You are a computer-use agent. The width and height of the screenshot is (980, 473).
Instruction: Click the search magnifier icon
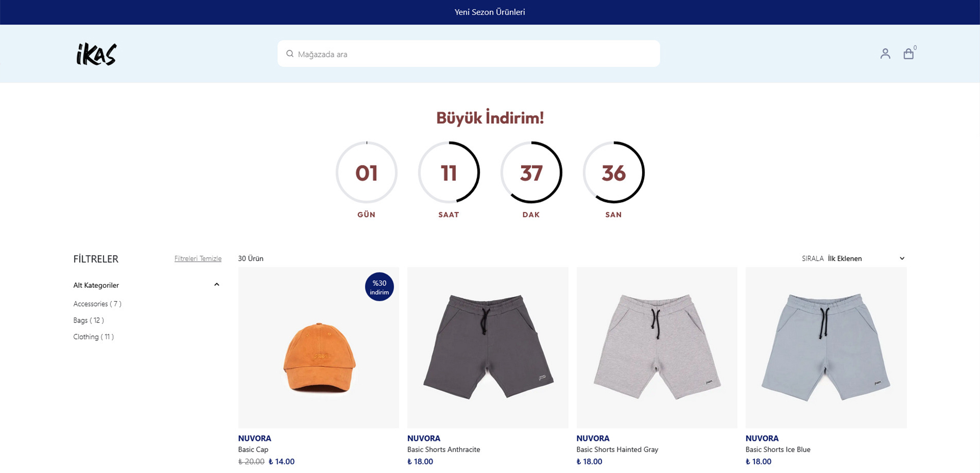coord(290,54)
